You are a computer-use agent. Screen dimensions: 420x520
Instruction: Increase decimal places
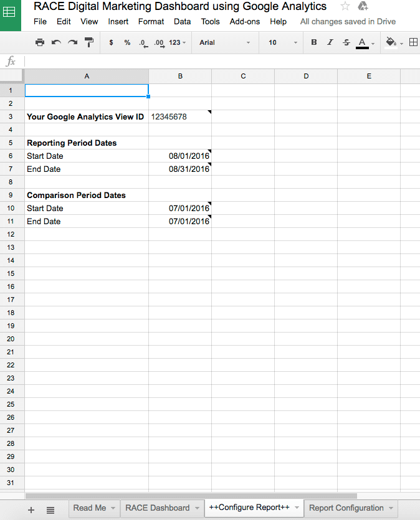[160, 43]
